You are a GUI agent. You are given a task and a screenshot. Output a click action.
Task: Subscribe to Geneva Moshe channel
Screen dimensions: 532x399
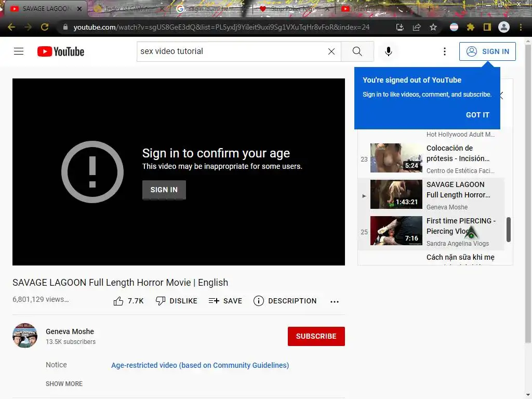click(x=316, y=336)
